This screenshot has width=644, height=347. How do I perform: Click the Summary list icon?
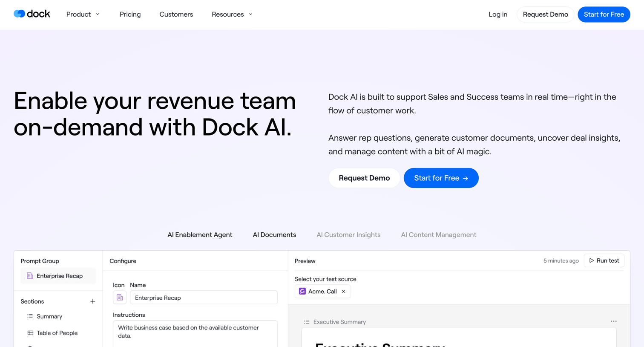[x=30, y=316]
